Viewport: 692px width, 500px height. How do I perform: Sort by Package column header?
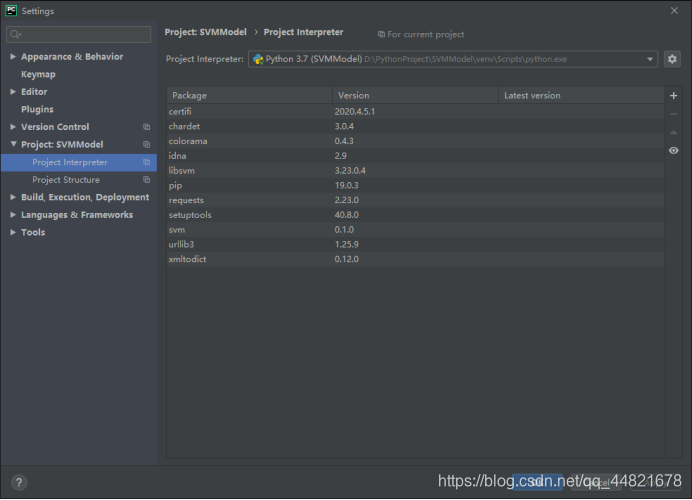click(x=249, y=95)
